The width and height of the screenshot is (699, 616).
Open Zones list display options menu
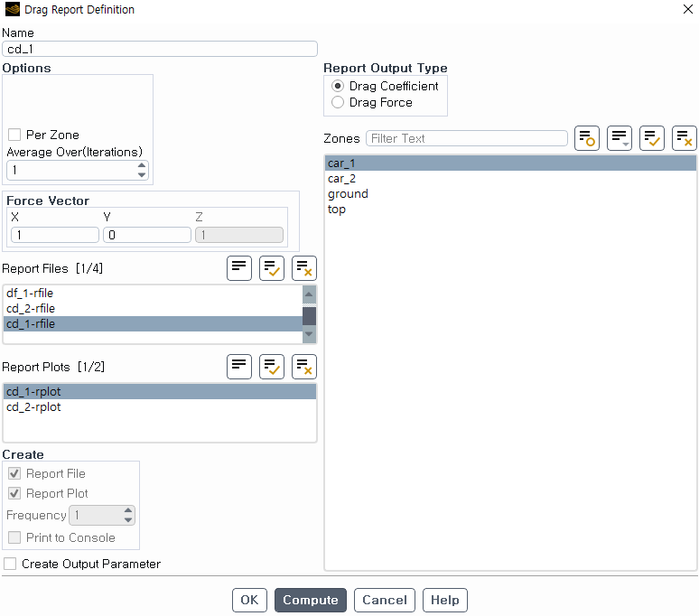point(620,138)
